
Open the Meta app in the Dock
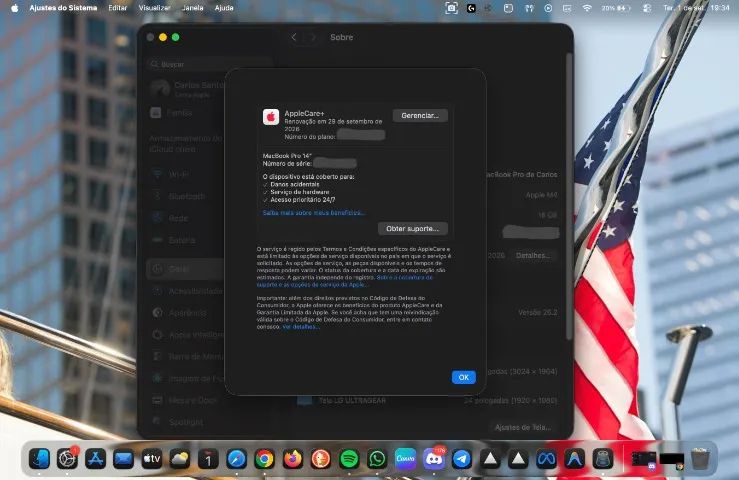546,459
